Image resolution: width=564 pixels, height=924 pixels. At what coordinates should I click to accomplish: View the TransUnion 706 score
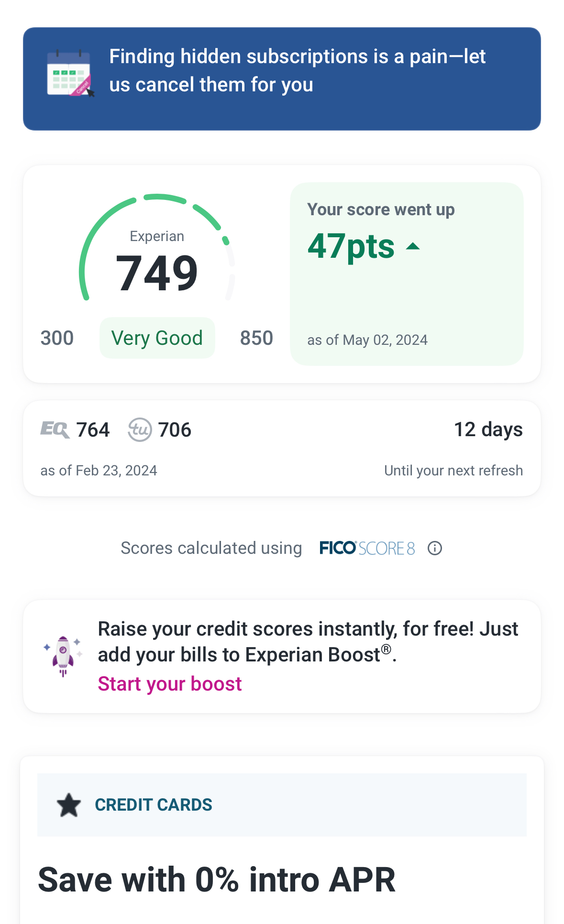tap(175, 429)
